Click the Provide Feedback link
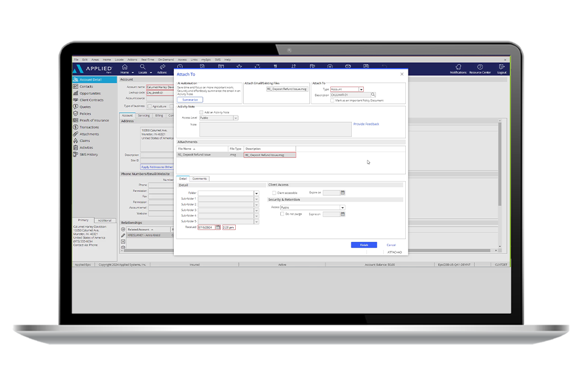Screen dimensions: 588x382 coord(366,124)
